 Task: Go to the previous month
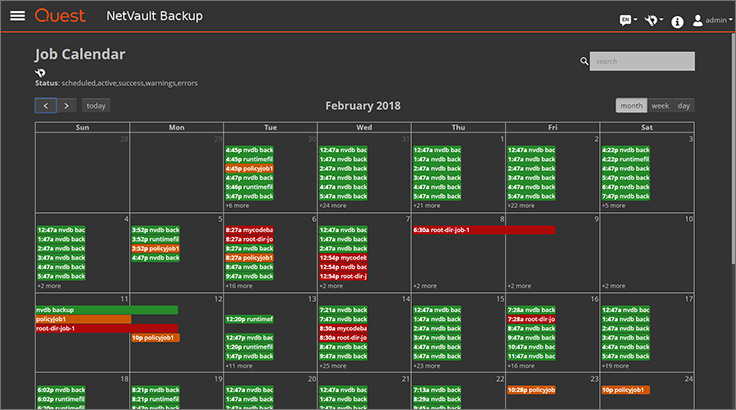[46, 106]
